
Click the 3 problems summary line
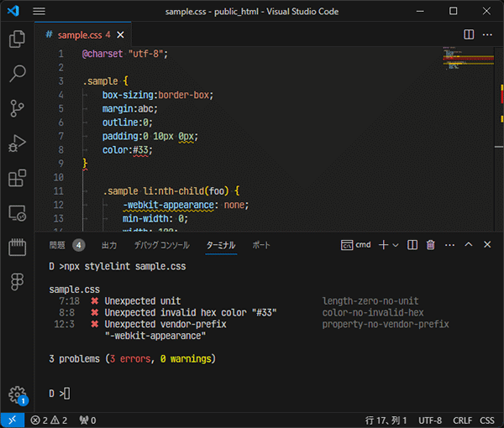[x=132, y=358]
